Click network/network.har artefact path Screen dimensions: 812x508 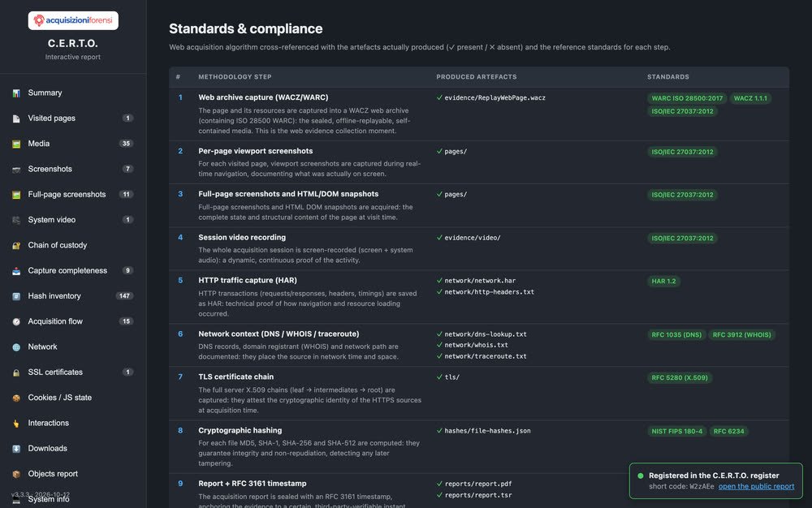[480, 281]
